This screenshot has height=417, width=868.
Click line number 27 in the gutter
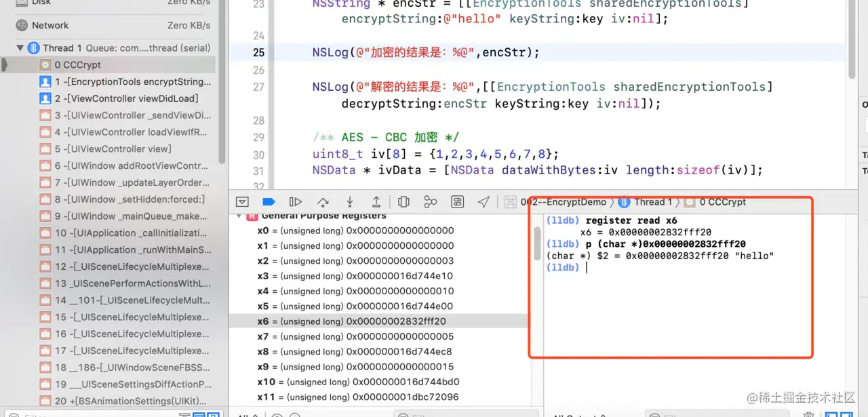pos(258,87)
